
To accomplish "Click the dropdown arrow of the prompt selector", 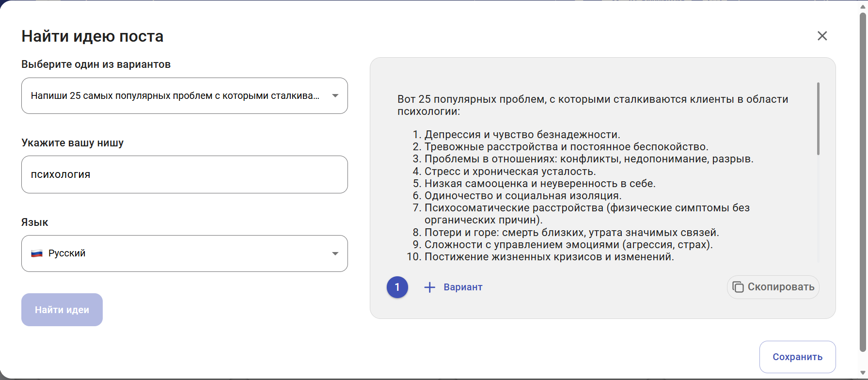I will tap(335, 96).
